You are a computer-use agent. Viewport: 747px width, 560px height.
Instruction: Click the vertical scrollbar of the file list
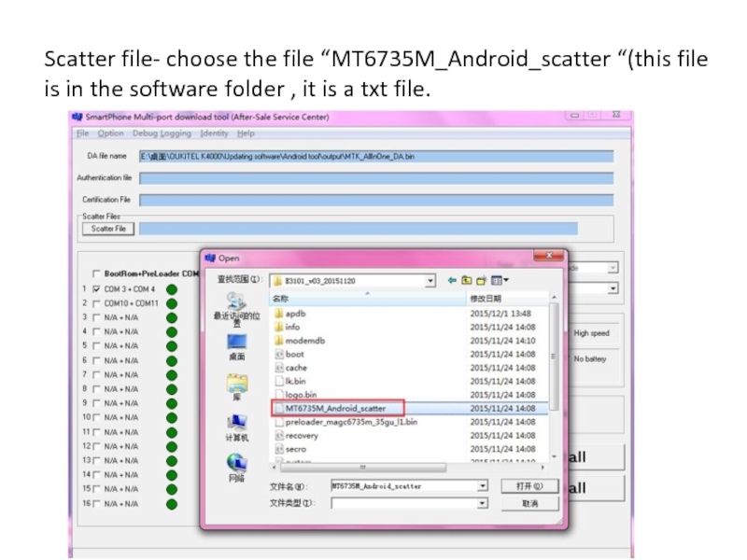[554, 357]
